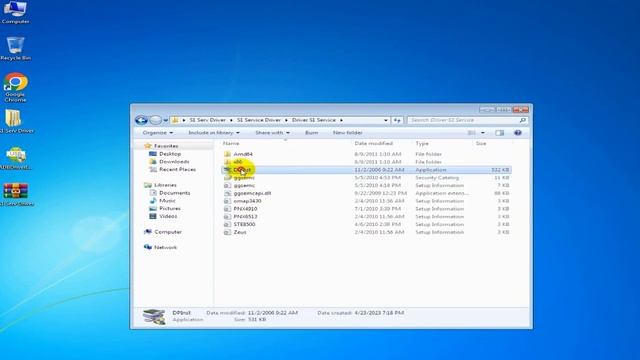
Task: Toggle the preview pane button
Action: pyautogui.click(x=500, y=133)
